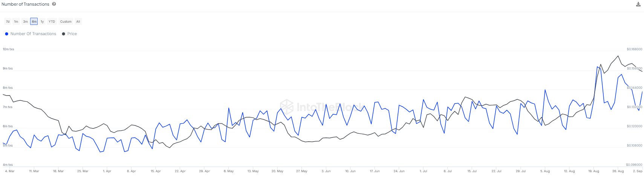644x176 pixels.
Task: Hide the Price series via legend label
Action: (x=72, y=34)
